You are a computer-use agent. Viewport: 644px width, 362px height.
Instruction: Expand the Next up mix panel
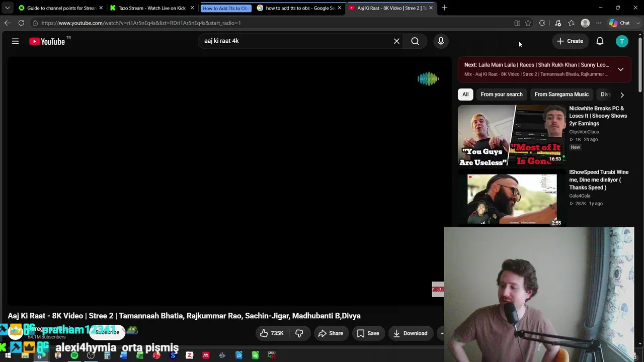620,69
